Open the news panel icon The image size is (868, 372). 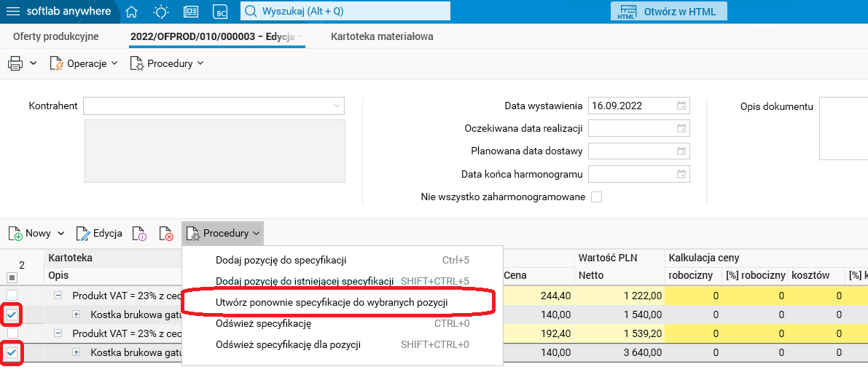point(191,11)
